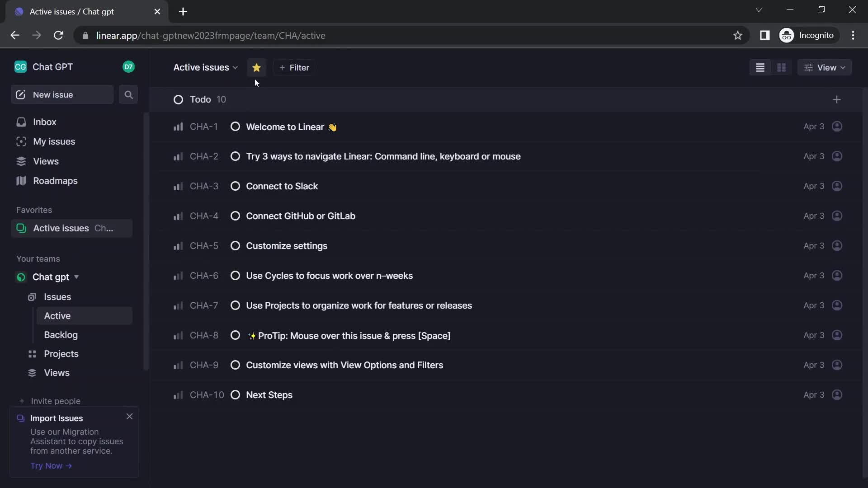Select the Backlog menu item
The image size is (868, 488).
pyautogui.click(x=60, y=334)
